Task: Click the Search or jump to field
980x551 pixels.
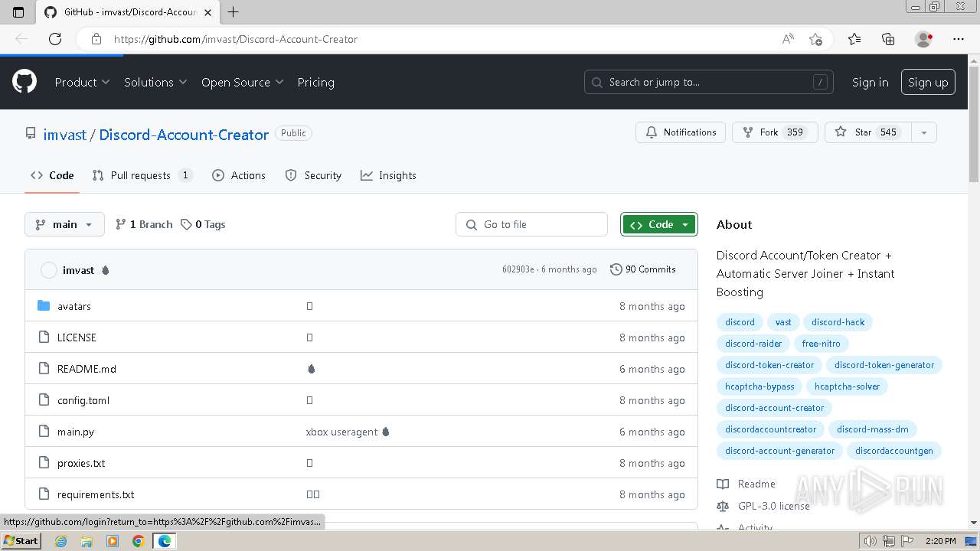Action: point(709,82)
